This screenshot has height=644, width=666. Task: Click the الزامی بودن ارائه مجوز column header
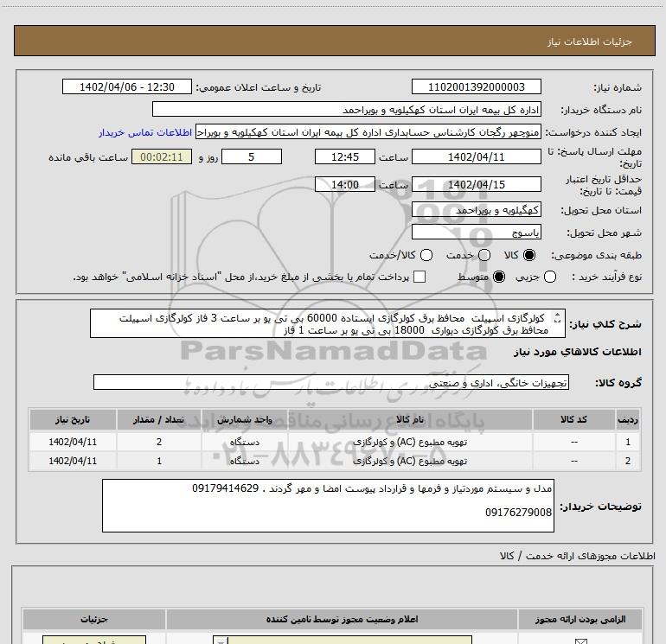(x=580, y=620)
